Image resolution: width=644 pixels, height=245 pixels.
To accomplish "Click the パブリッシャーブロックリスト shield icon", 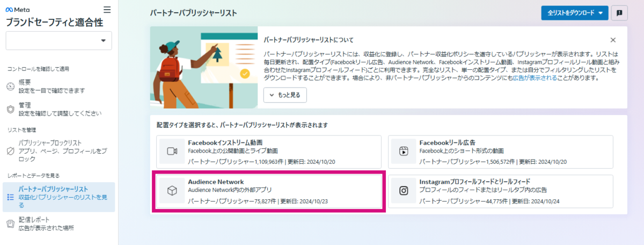I will [10, 151].
